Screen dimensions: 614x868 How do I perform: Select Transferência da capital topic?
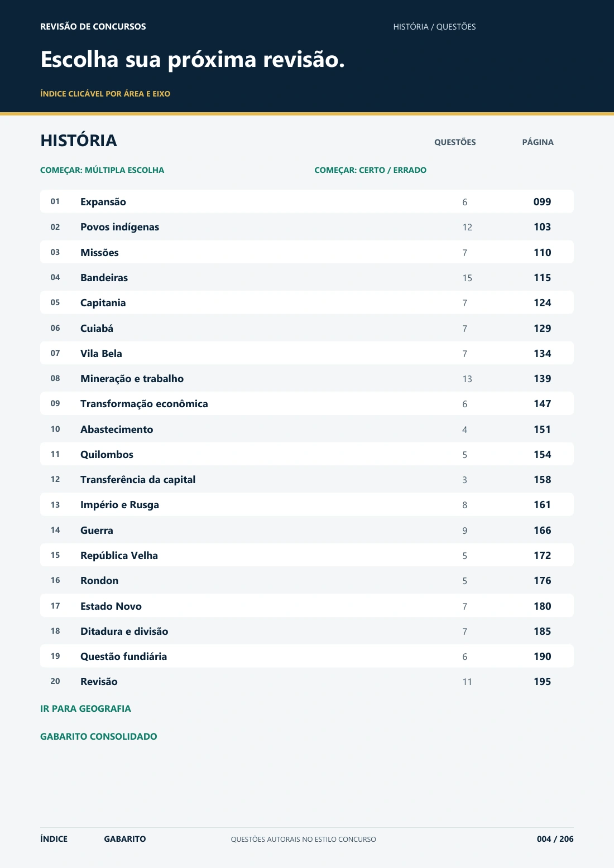pos(307,479)
